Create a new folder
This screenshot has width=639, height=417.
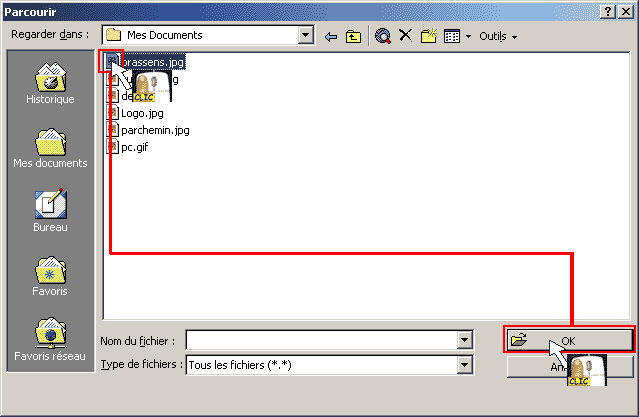[429, 36]
